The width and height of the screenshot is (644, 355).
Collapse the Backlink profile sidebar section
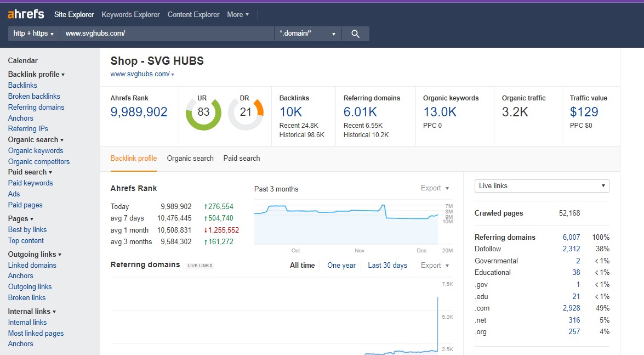36,74
